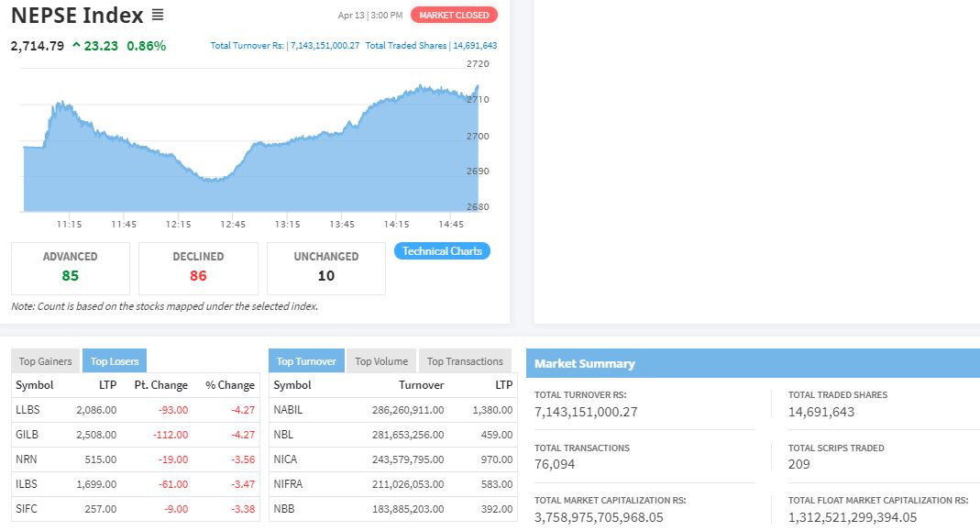This screenshot has width=980, height=531.
Task: Click the % Change column header
Action: point(230,384)
